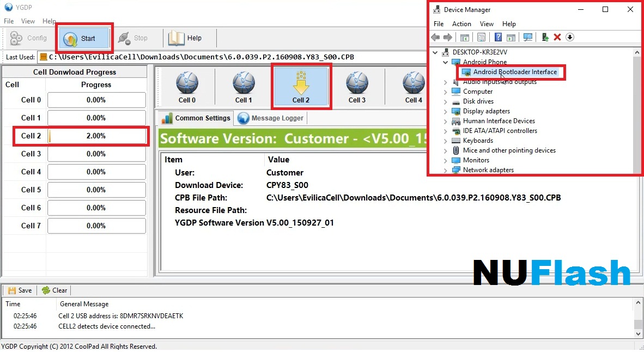Screen dimensions: 644x352
Task: Click the Config gear toolbar button
Action: pos(28,38)
